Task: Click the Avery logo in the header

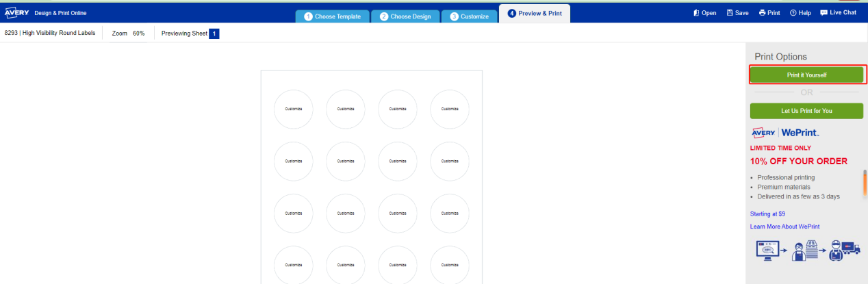Action: tap(16, 13)
